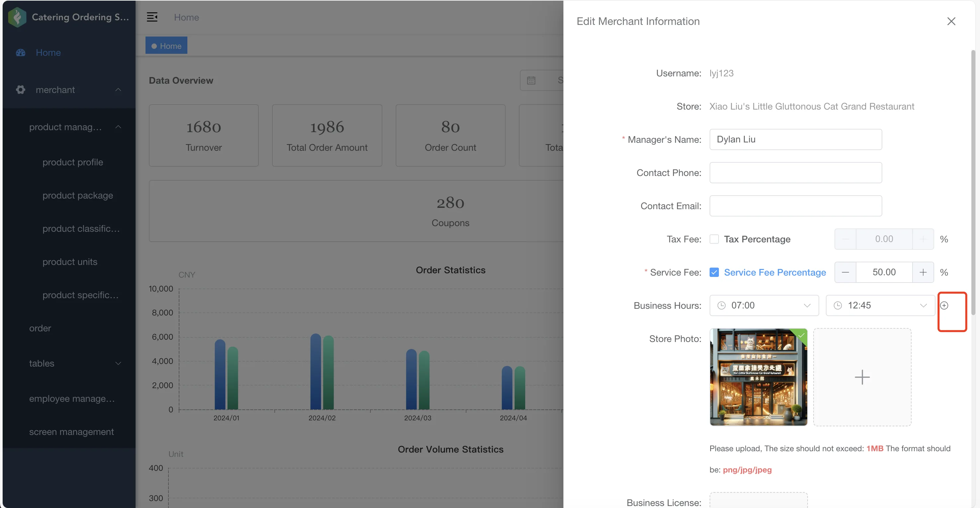Click the Tax Fee 0.00 value field
The height and width of the screenshot is (508, 980).
[884, 239]
